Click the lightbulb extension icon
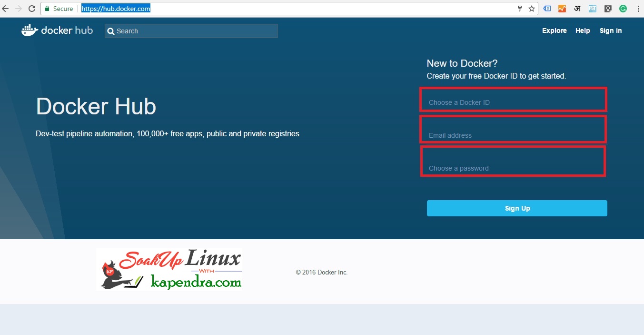This screenshot has width=644, height=335. (608, 9)
